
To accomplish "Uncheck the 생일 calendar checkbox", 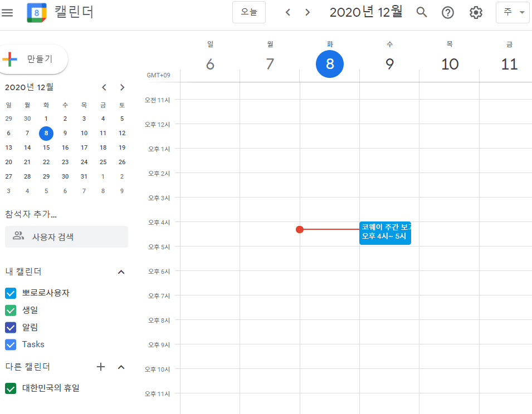I will [11, 310].
